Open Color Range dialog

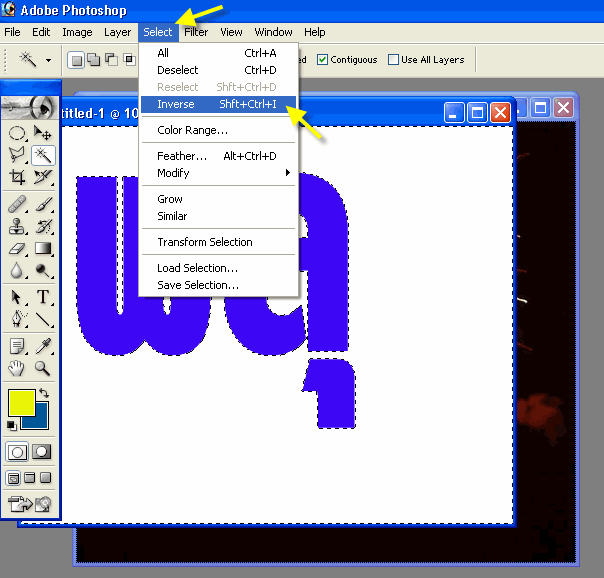tap(218, 130)
